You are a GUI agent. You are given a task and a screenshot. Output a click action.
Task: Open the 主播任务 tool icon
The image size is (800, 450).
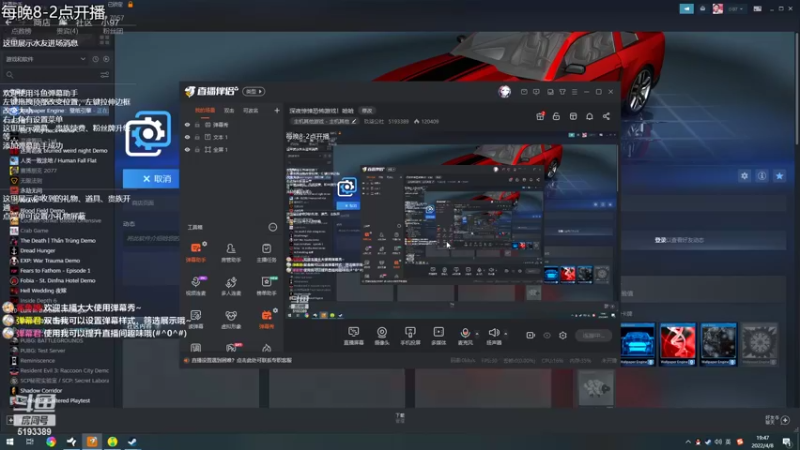click(266, 252)
